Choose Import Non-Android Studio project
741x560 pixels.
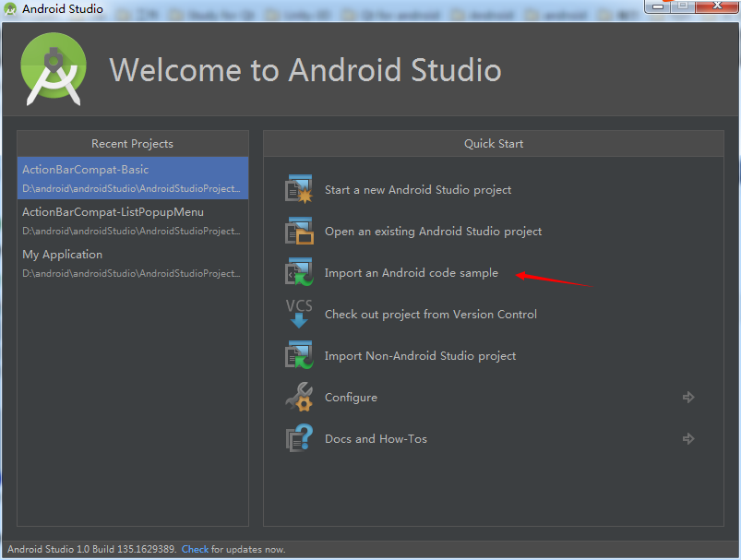(x=420, y=356)
